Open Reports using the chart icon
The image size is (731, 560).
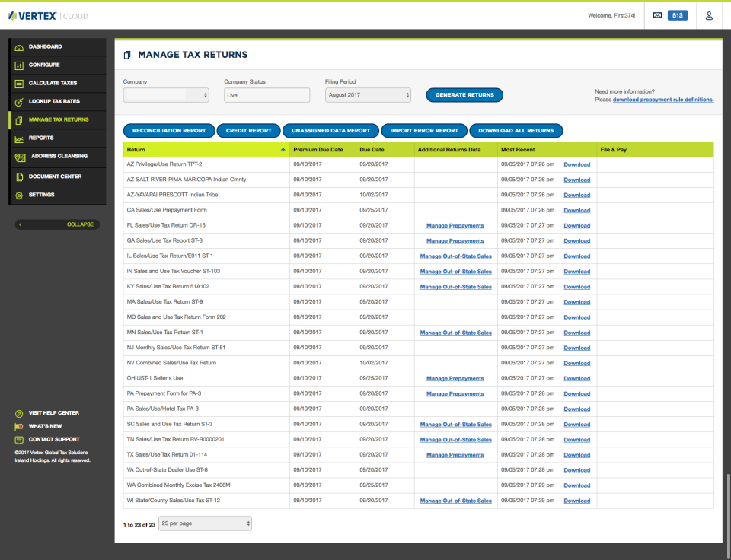[x=17, y=138]
